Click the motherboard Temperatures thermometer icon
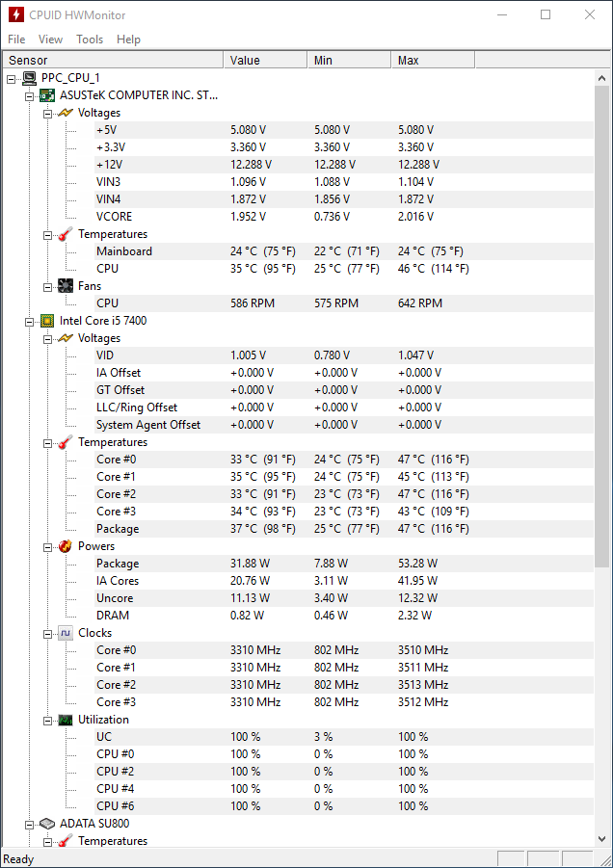The image size is (613, 868). (66, 234)
